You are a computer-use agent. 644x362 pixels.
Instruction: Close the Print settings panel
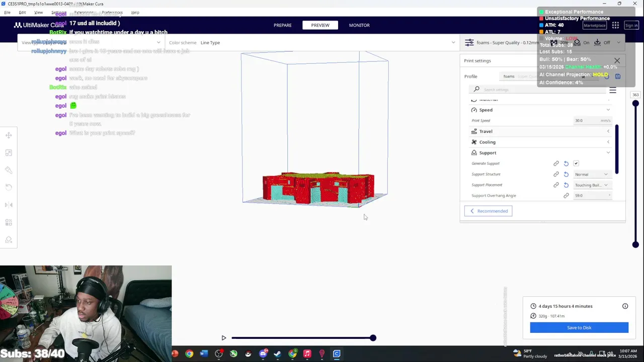(x=617, y=61)
